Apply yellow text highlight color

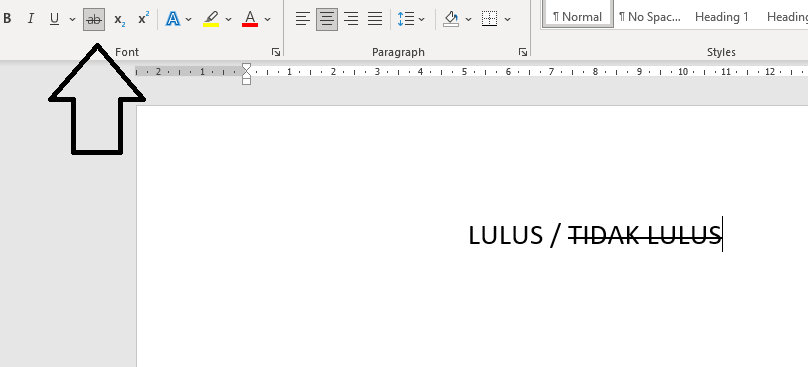tap(211, 20)
